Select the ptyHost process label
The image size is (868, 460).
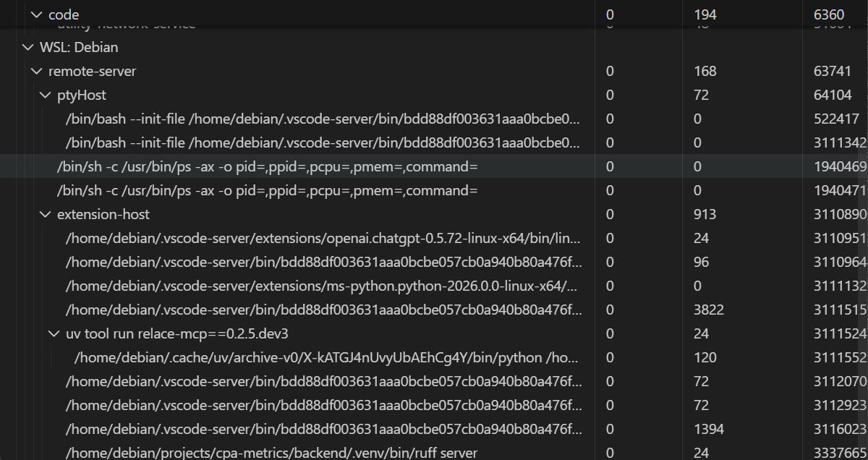click(82, 95)
